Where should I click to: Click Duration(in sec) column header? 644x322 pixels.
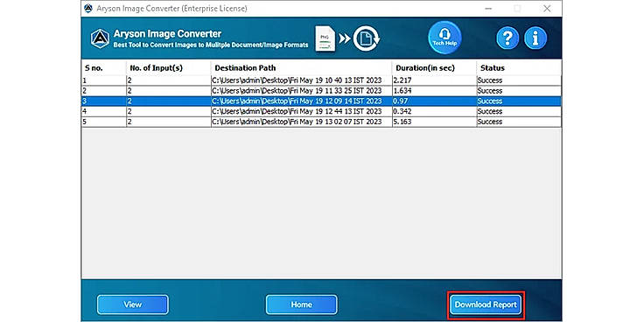[434, 67]
